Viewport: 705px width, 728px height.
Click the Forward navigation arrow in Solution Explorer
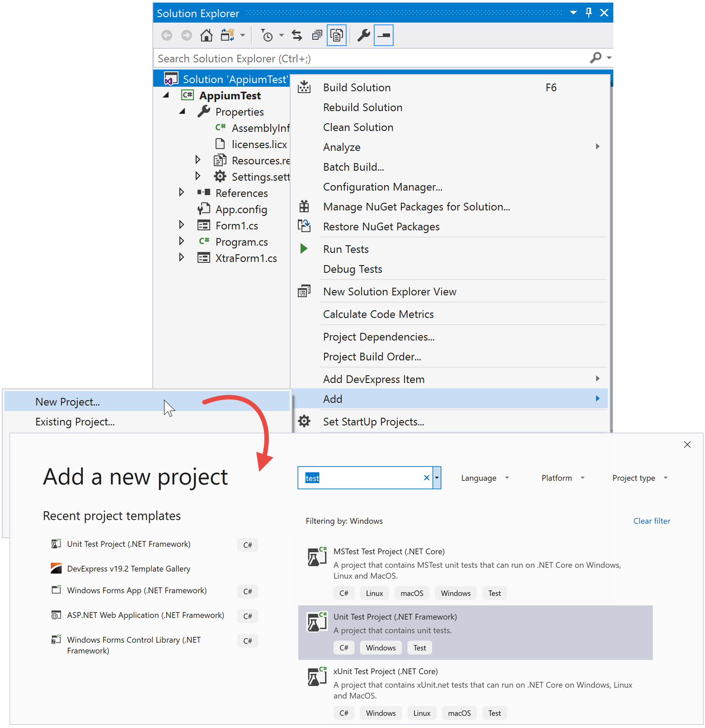click(x=187, y=35)
